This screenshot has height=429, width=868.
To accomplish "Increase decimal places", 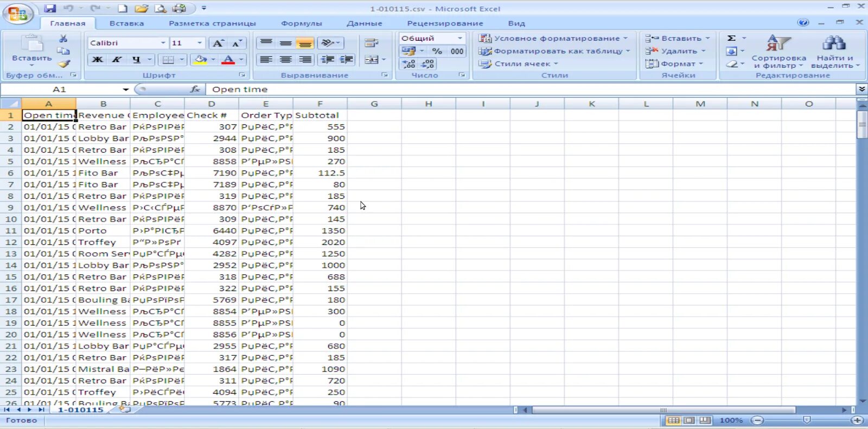I will pos(409,64).
